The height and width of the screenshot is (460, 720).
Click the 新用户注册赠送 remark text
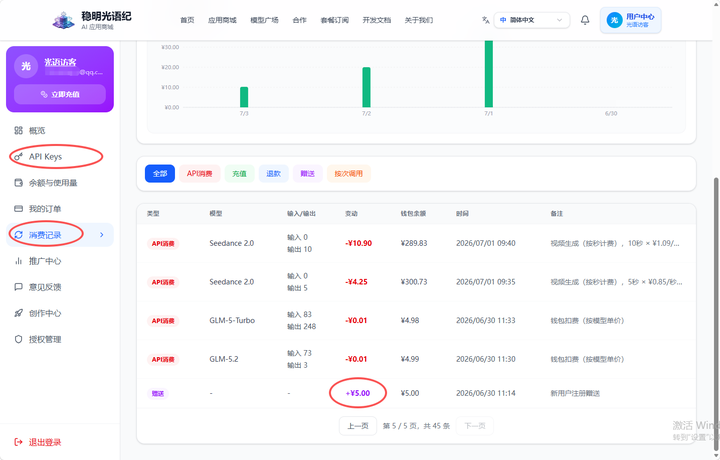(575, 393)
